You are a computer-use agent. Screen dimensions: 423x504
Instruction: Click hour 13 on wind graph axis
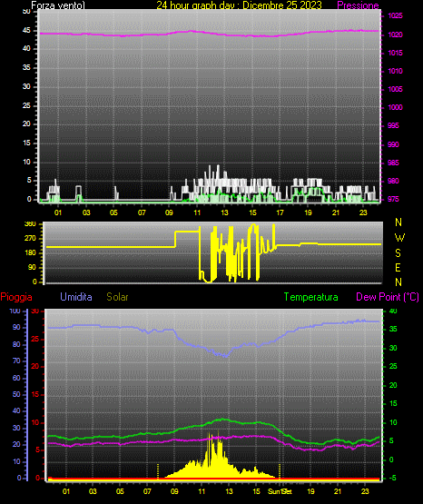[x=224, y=212]
